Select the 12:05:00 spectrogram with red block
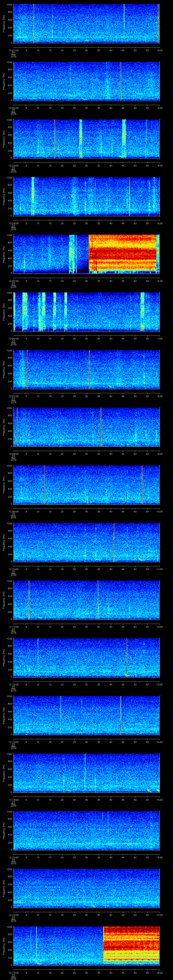This screenshot has width=173, height=980. click(87, 254)
